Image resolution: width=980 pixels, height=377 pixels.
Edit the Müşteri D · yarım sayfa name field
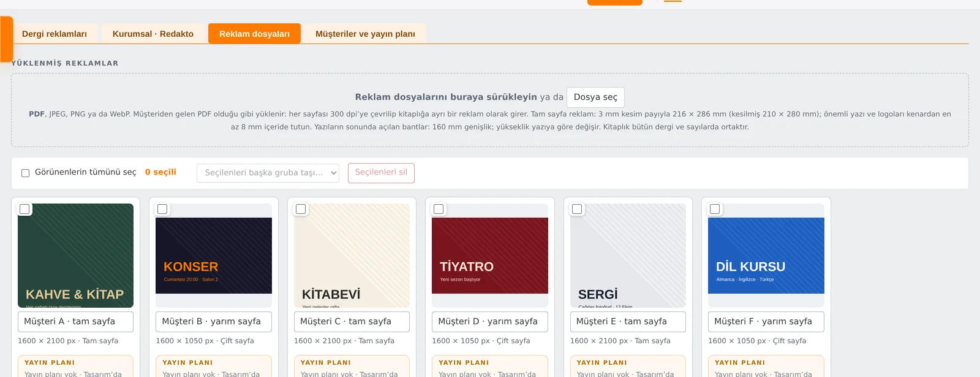click(490, 322)
